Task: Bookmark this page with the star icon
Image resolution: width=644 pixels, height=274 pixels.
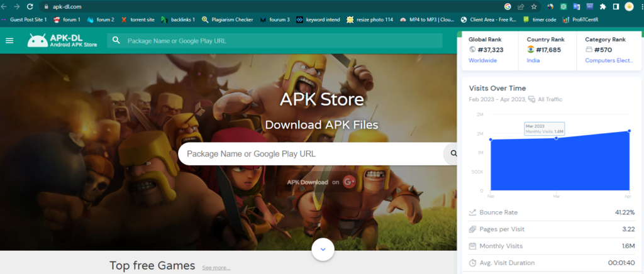Action: (534, 6)
